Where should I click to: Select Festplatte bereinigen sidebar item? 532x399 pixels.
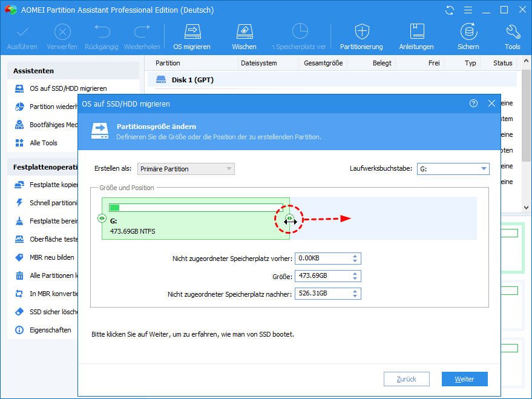[x=46, y=221]
